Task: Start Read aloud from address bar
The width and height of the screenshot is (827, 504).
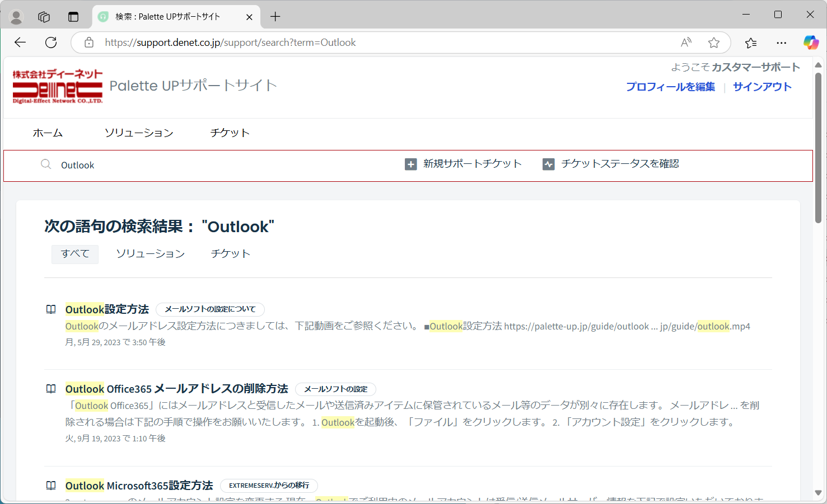Action: [686, 43]
